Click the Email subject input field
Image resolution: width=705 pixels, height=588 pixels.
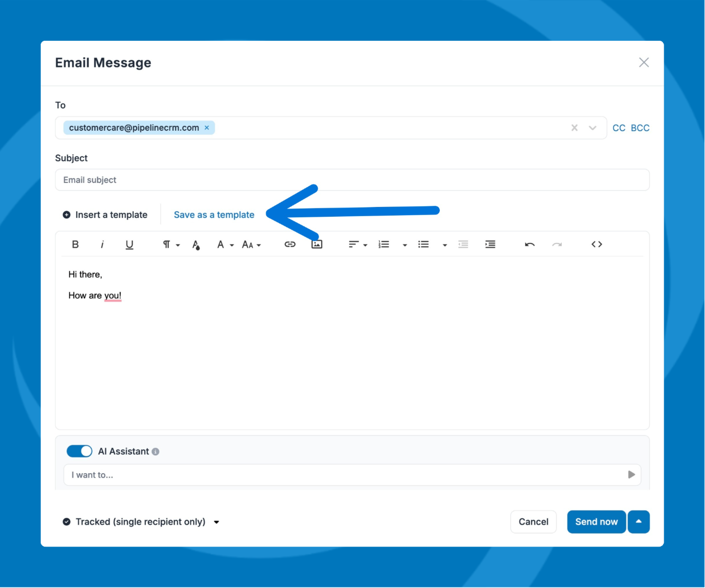point(352,180)
